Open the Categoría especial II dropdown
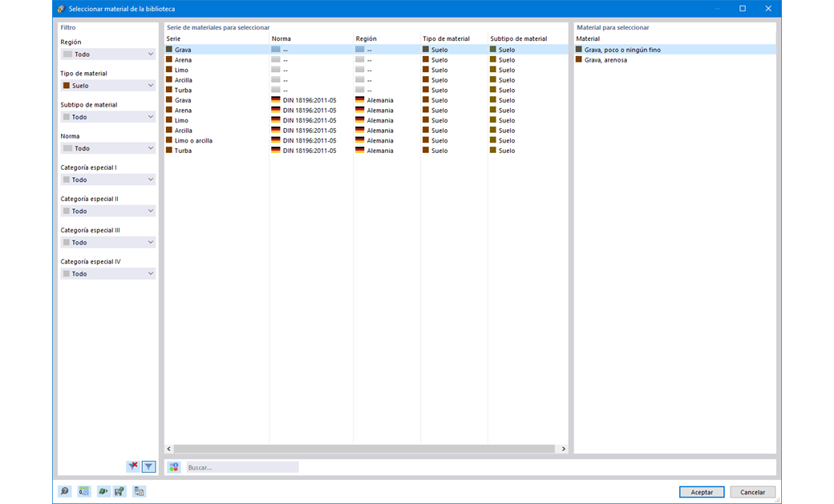The height and width of the screenshot is (504, 834). (x=108, y=211)
